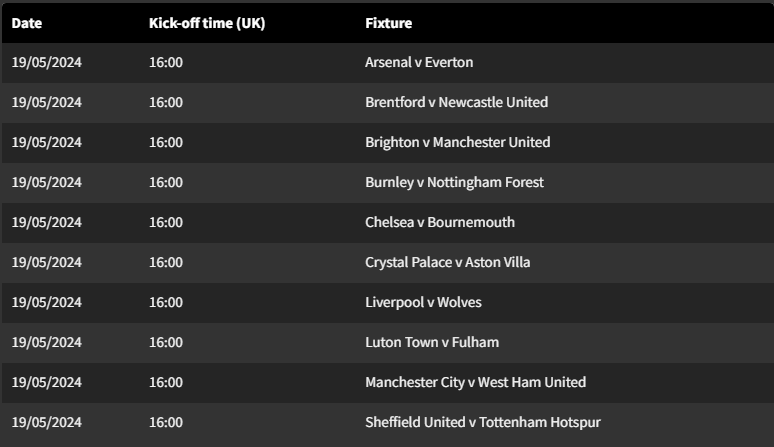The width and height of the screenshot is (774, 447).
Task: Click Sheffield United v Tottenham Hotspur fixture
Action: 483,422
